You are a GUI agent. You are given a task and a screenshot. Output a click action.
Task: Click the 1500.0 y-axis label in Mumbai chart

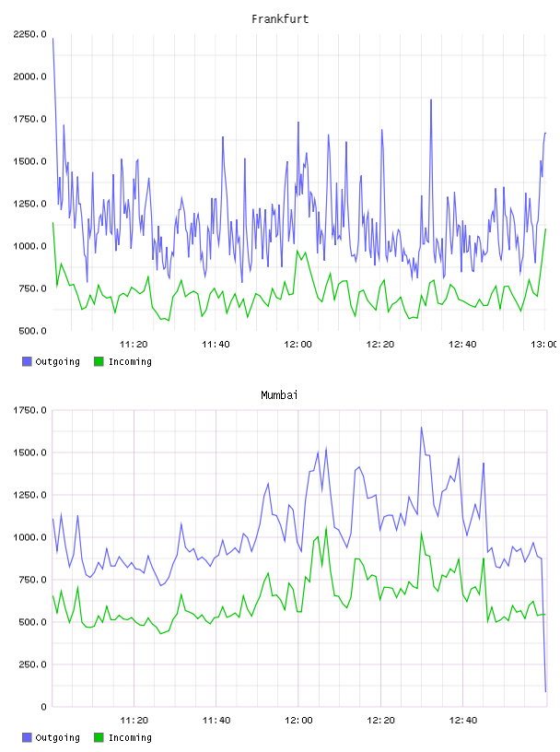coord(29,452)
